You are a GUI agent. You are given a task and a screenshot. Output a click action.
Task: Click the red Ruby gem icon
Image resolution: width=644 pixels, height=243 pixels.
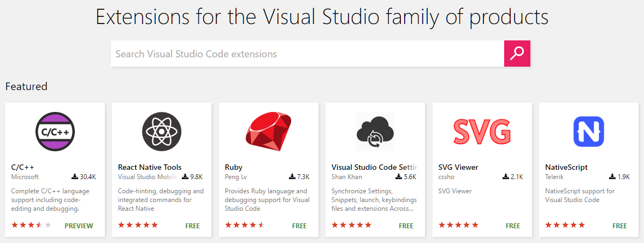pyautogui.click(x=268, y=132)
